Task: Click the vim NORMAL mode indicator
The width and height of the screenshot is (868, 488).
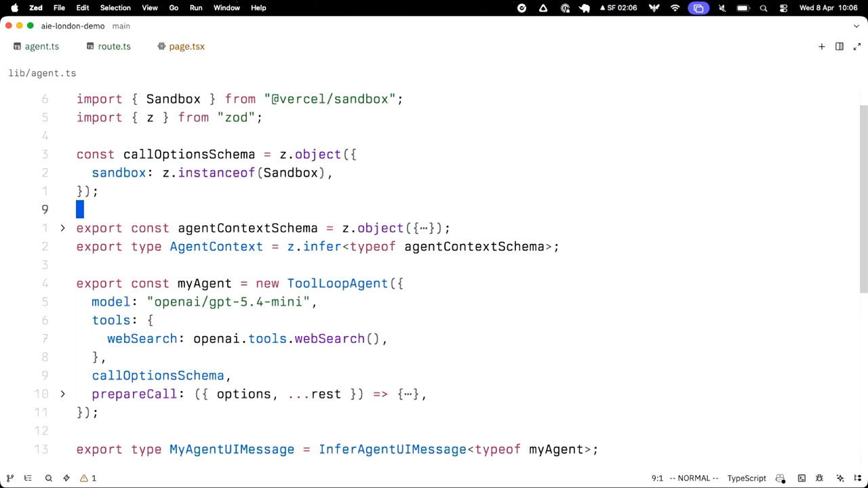Action: point(694,478)
